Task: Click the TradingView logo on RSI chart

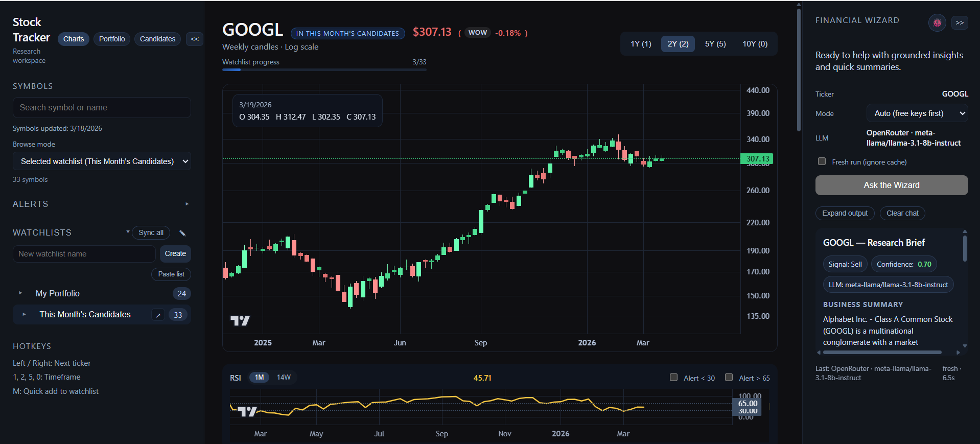Action: click(x=247, y=411)
